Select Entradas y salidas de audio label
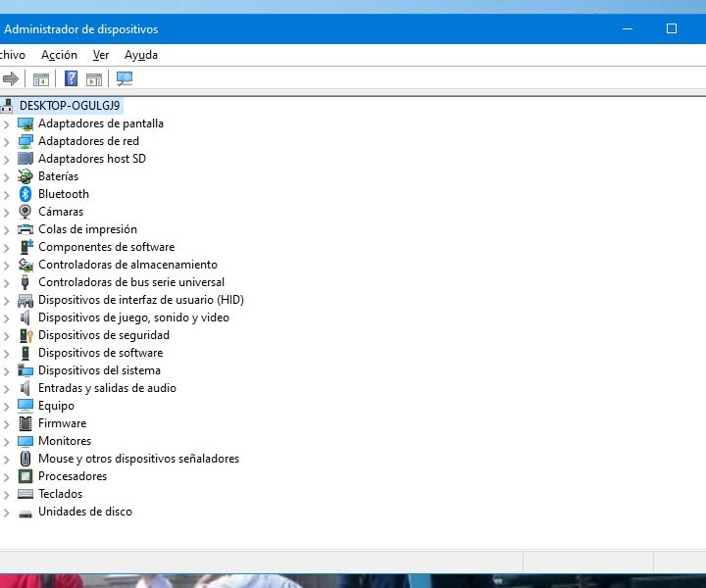The height and width of the screenshot is (588, 706). point(107,388)
